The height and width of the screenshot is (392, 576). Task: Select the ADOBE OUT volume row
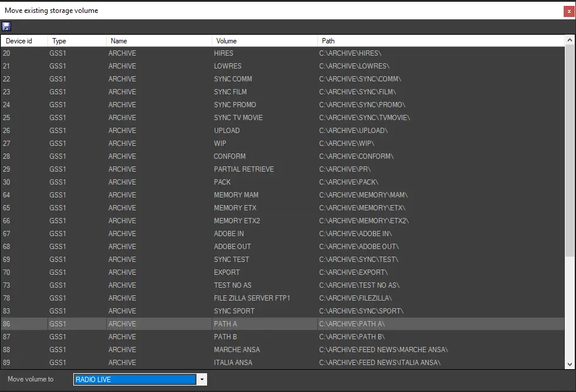(x=232, y=247)
